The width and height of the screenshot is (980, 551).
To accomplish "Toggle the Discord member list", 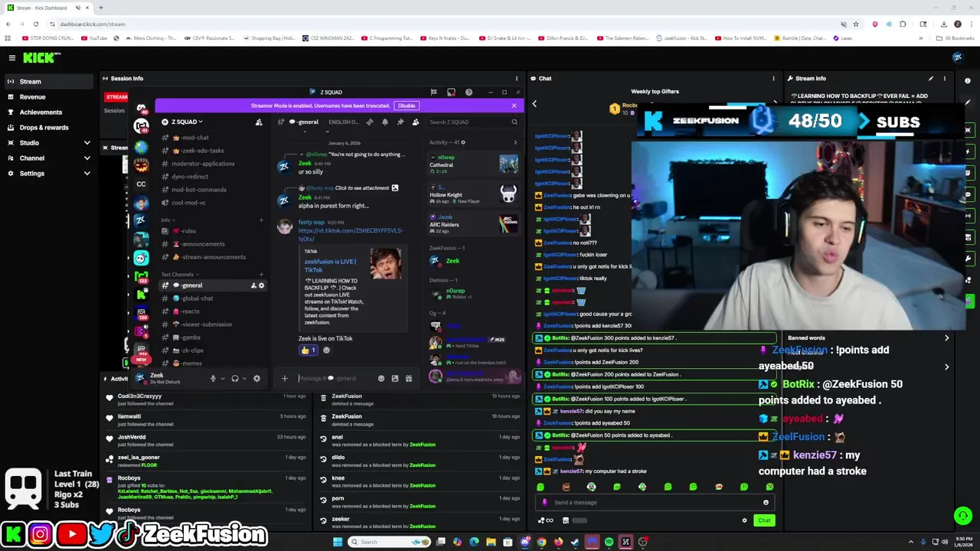I will coord(416,122).
